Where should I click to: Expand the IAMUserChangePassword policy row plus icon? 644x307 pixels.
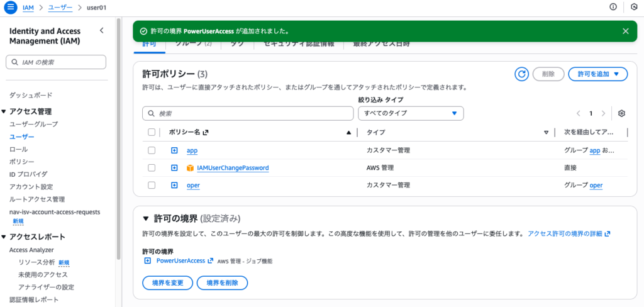[174, 168]
